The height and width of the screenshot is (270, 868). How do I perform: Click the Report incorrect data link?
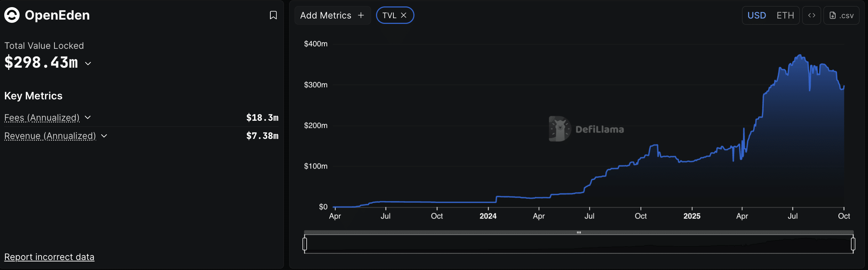pyautogui.click(x=49, y=257)
